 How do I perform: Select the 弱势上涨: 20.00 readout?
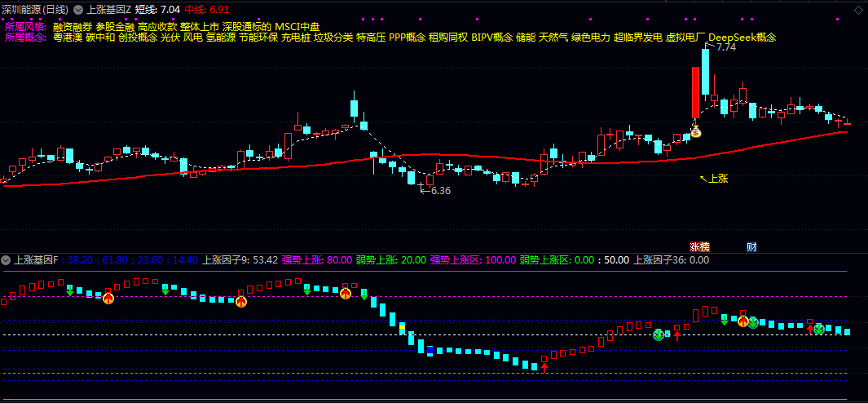point(391,260)
